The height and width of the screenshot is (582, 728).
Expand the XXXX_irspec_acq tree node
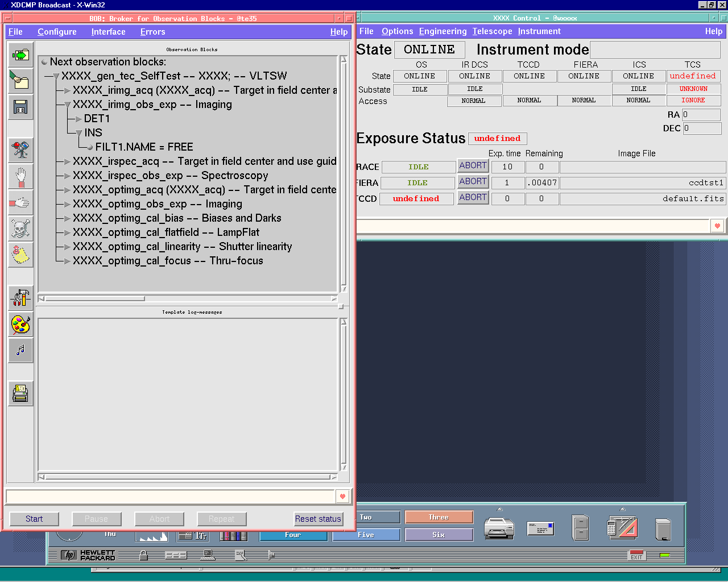coord(68,161)
